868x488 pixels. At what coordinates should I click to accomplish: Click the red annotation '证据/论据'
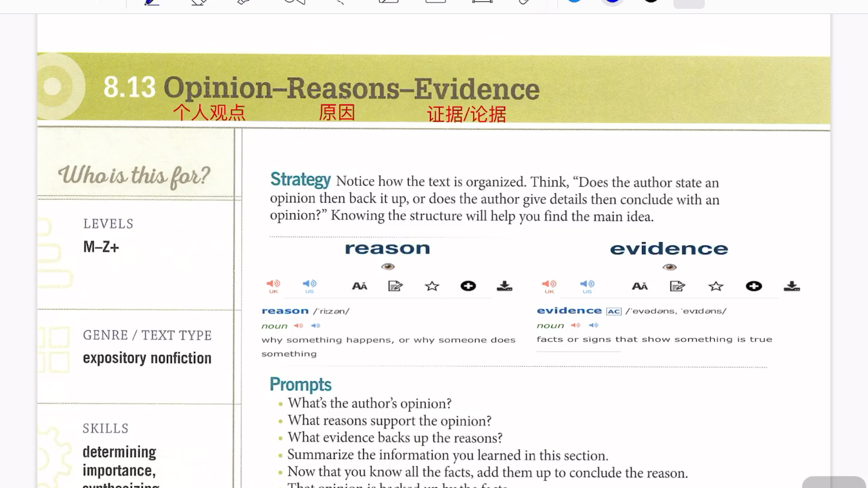coord(467,114)
